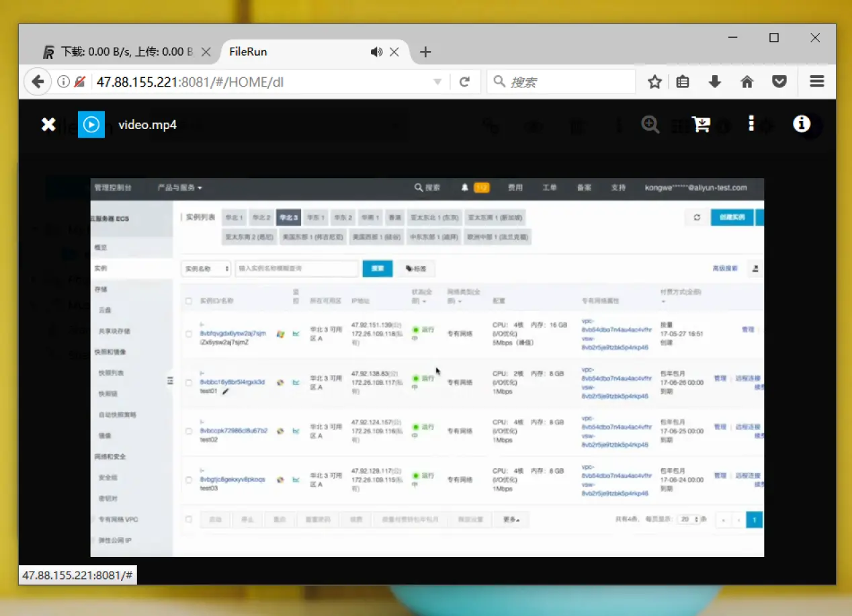Click the dimmed zoom magnifier icon
852x616 pixels.
[650, 124]
